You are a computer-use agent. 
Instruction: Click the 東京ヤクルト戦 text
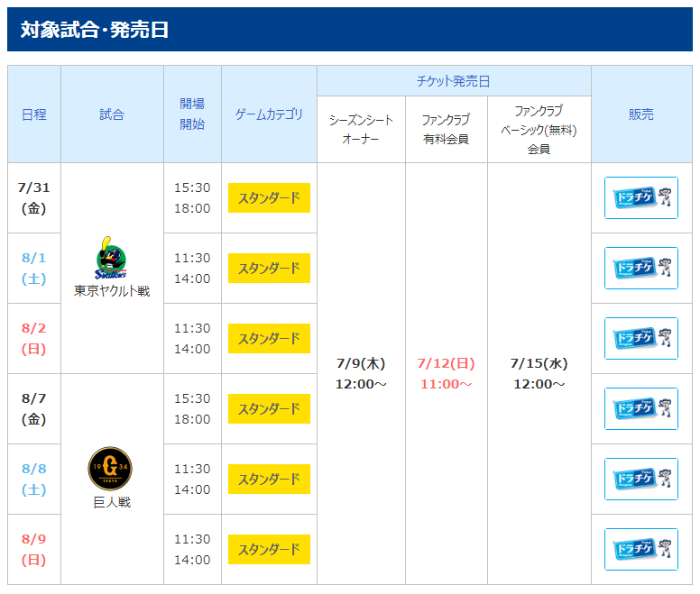(x=112, y=291)
